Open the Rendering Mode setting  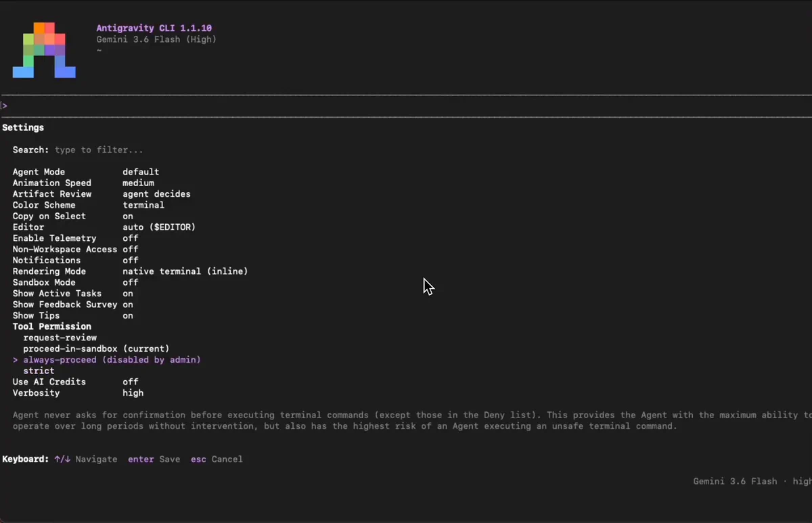click(130, 271)
